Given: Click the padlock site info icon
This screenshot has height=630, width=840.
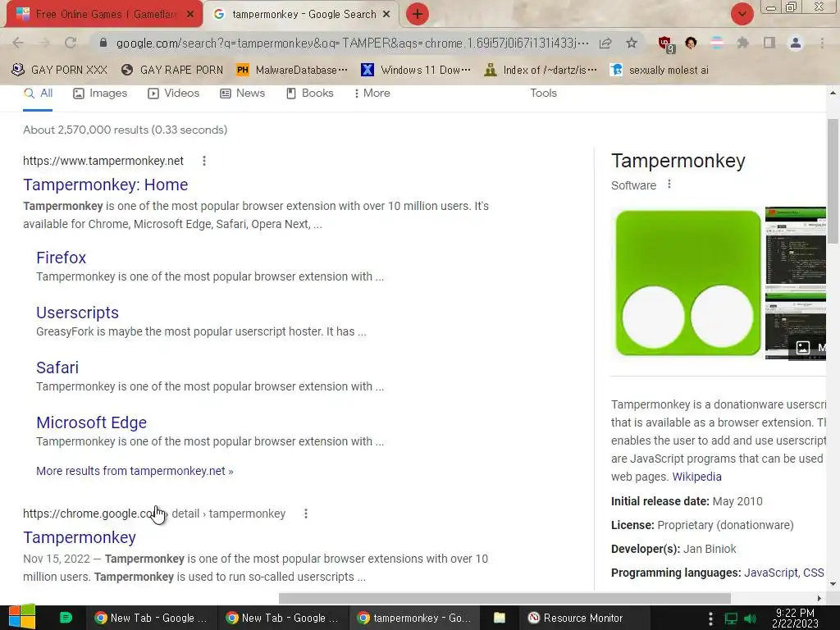Looking at the screenshot, I should pos(103,43).
